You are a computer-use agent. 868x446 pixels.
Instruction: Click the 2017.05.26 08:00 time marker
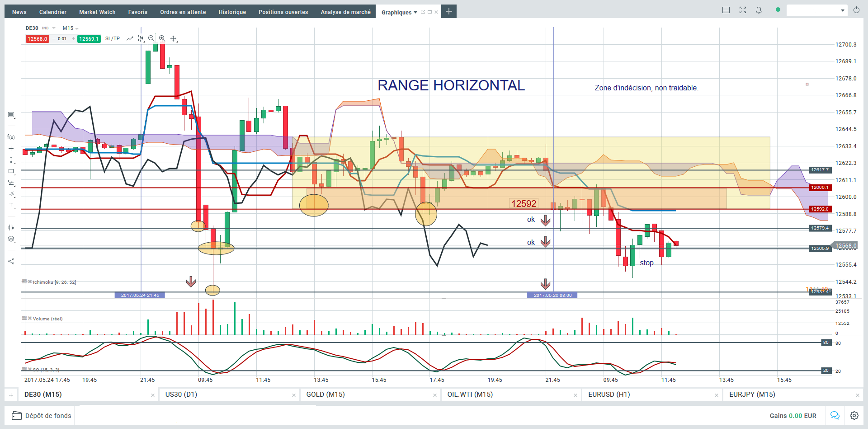552,296
